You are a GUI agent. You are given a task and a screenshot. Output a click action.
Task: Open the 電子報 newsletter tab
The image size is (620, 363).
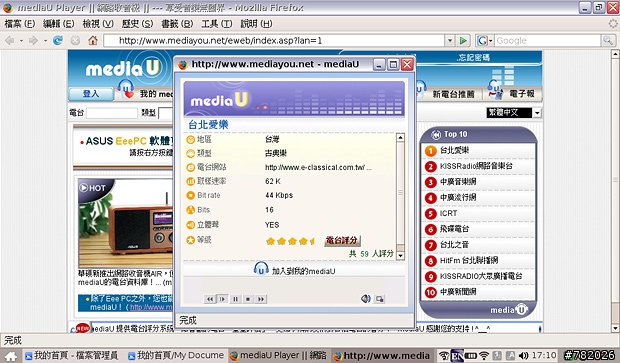[x=522, y=94]
